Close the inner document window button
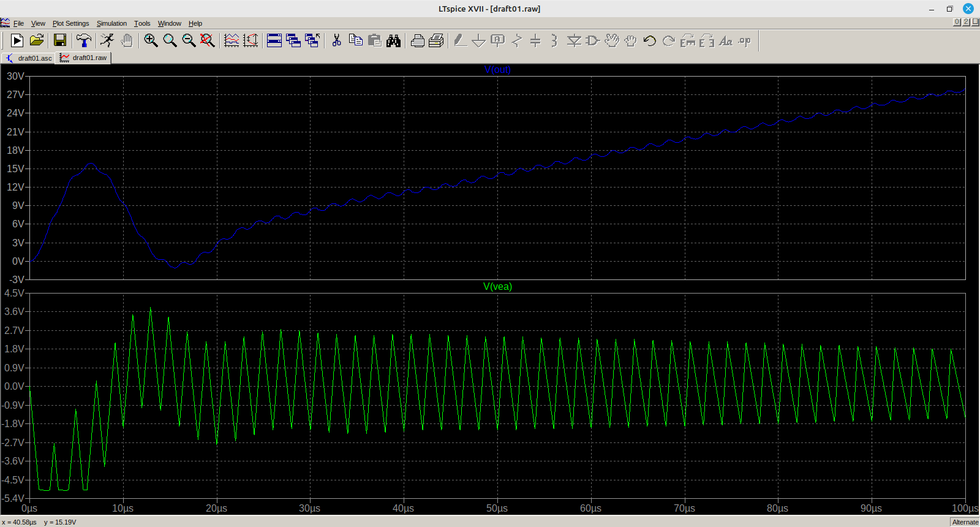980x527 pixels. (975, 22)
